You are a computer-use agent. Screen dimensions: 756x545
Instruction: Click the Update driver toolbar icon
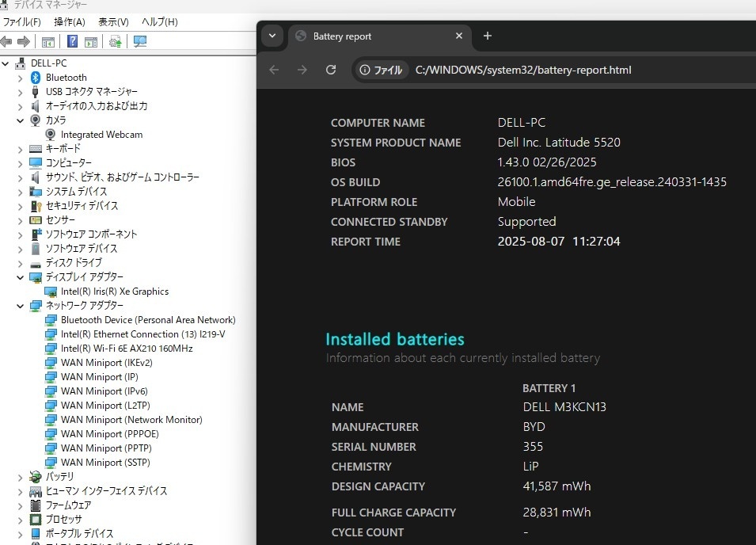coord(116,42)
